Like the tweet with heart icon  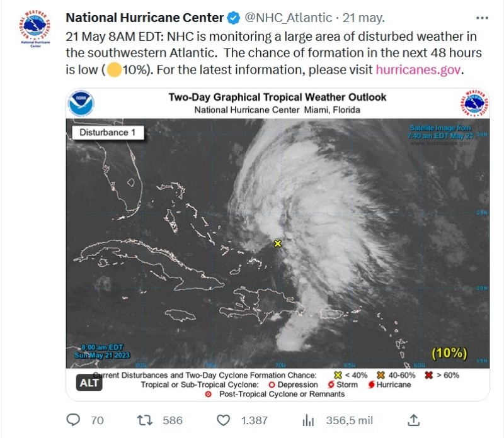[x=223, y=420]
